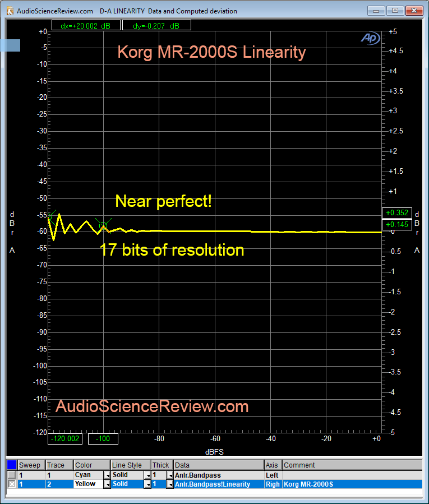Click the Data column header
This screenshot has width=429, height=504.
(x=219, y=465)
